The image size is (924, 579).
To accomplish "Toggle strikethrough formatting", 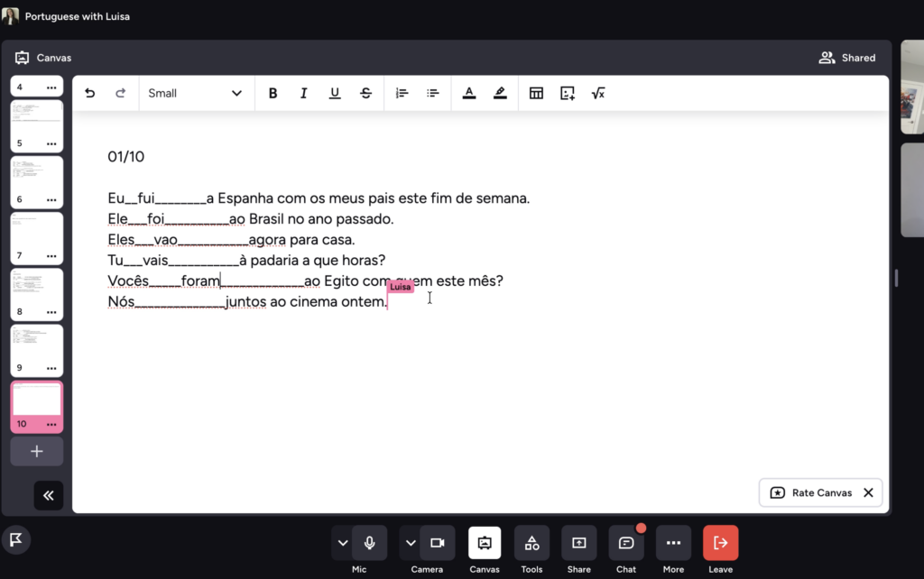I will pyautogui.click(x=365, y=93).
